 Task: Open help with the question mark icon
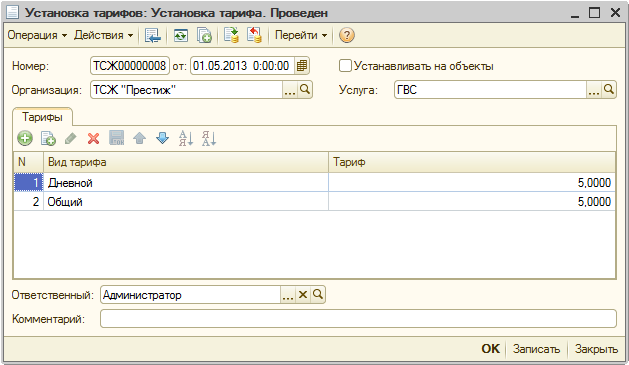[347, 35]
